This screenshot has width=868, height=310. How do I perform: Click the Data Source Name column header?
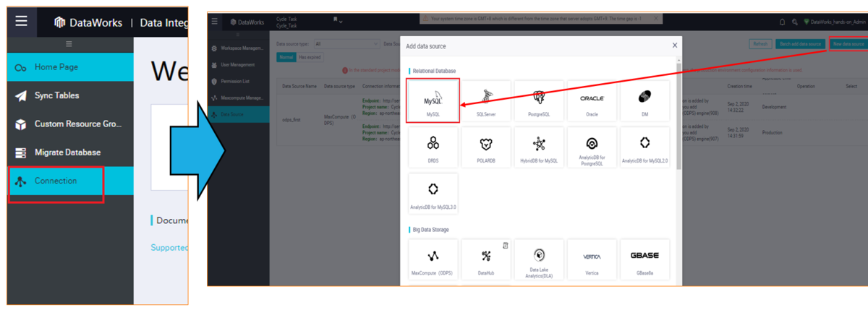299,85
